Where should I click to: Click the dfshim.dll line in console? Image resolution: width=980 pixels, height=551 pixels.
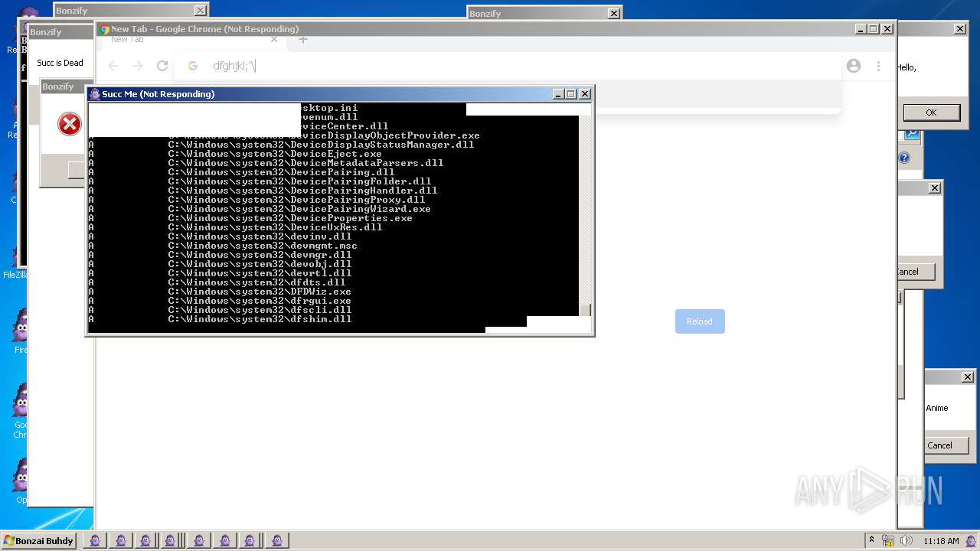click(260, 319)
